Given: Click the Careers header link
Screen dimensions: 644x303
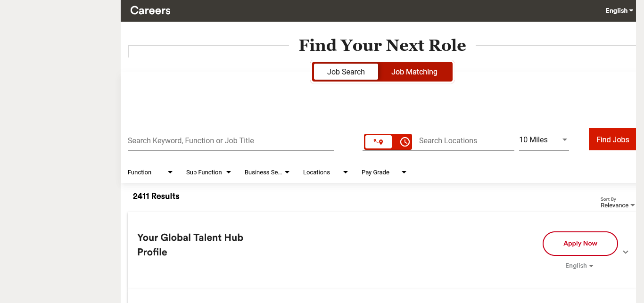Looking at the screenshot, I should click(x=150, y=11).
